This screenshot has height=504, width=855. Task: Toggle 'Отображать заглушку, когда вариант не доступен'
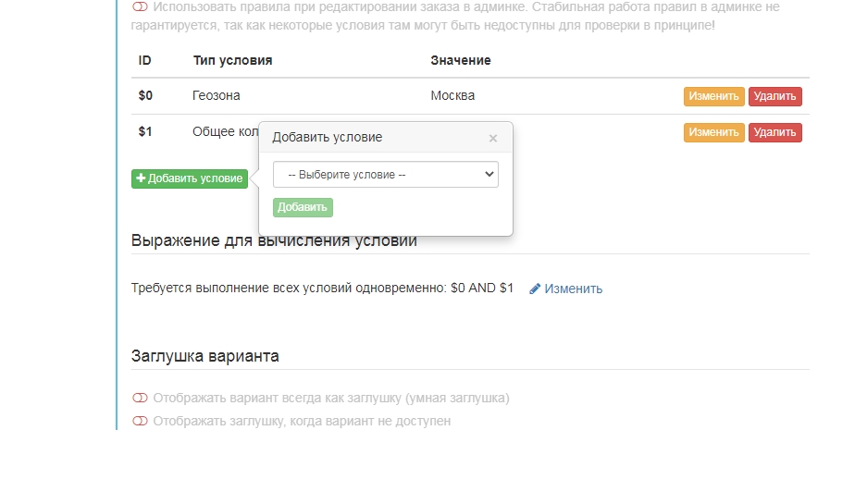140,421
